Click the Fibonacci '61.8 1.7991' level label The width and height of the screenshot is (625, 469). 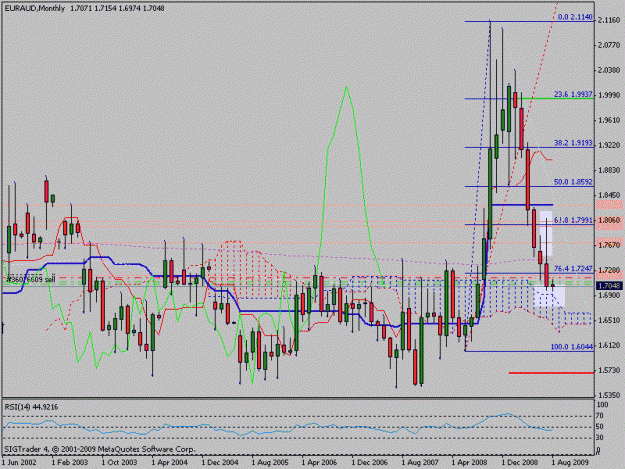(573, 220)
